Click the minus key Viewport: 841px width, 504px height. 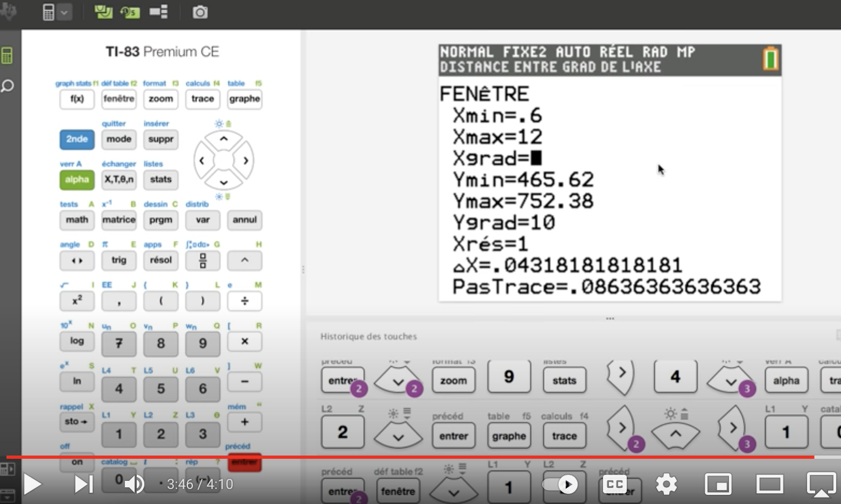pyautogui.click(x=244, y=382)
